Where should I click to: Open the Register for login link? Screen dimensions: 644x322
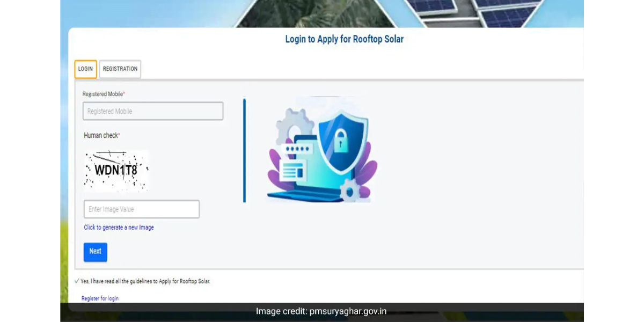[100, 298]
